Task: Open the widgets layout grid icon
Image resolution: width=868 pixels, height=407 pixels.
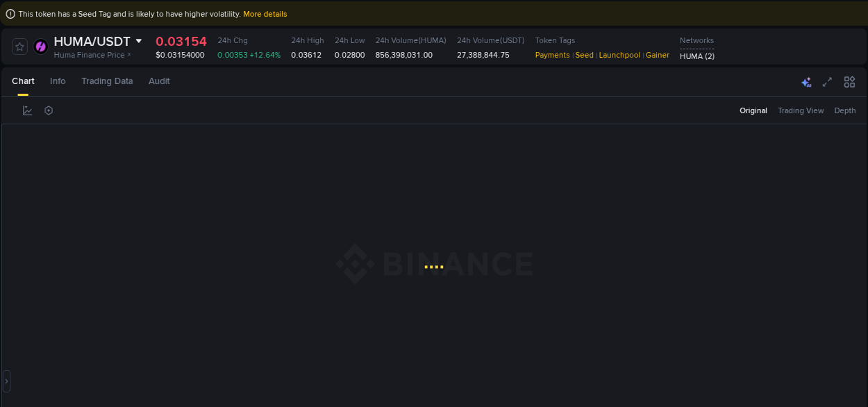Action: [x=849, y=81]
